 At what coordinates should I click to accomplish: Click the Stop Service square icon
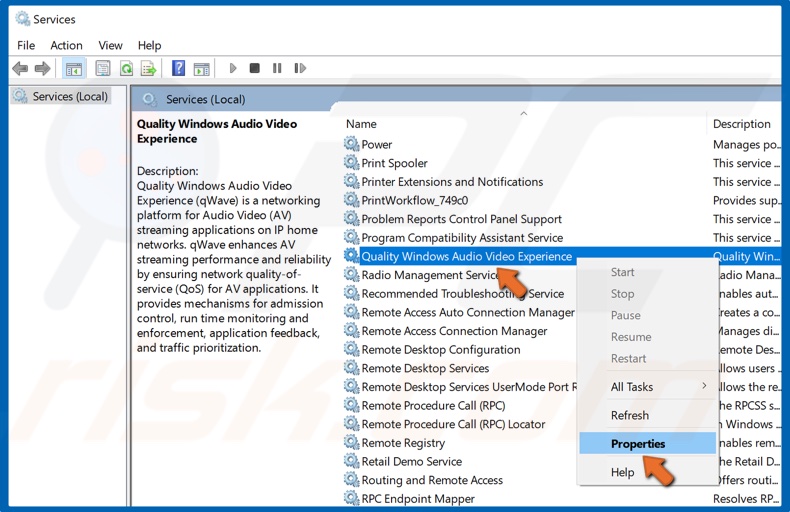pyautogui.click(x=254, y=69)
